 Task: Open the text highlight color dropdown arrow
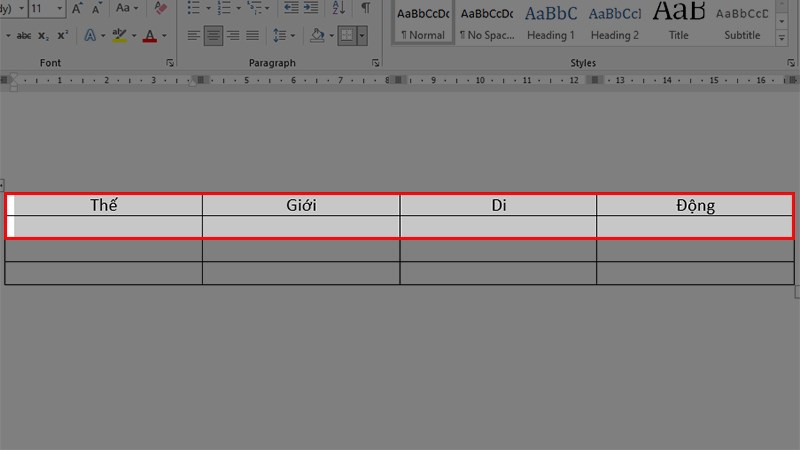pyautogui.click(x=133, y=36)
